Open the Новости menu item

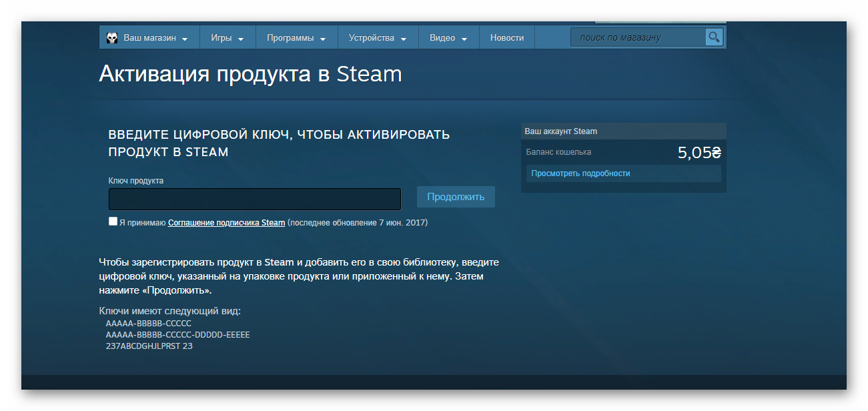click(506, 38)
